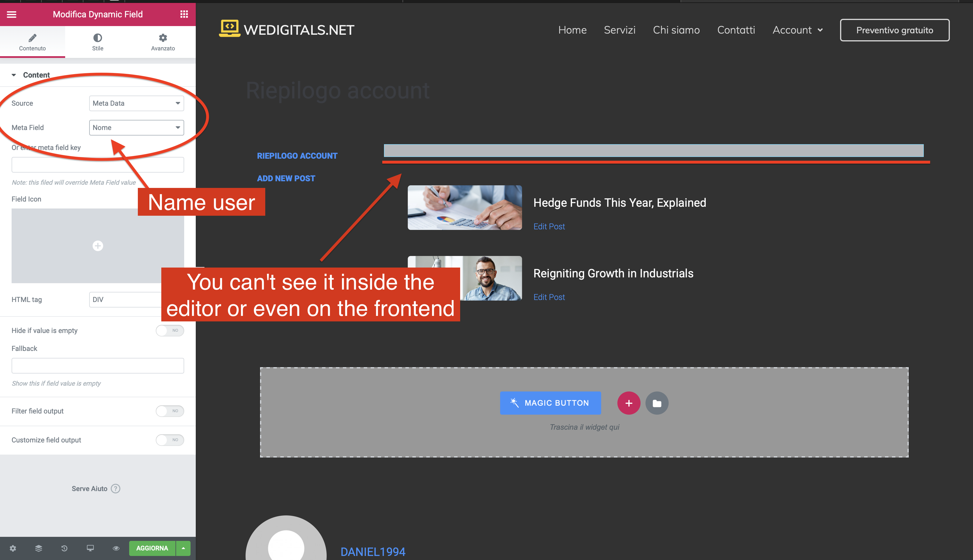Click the Magic Button
This screenshot has width=973, height=560.
click(550, 403)
